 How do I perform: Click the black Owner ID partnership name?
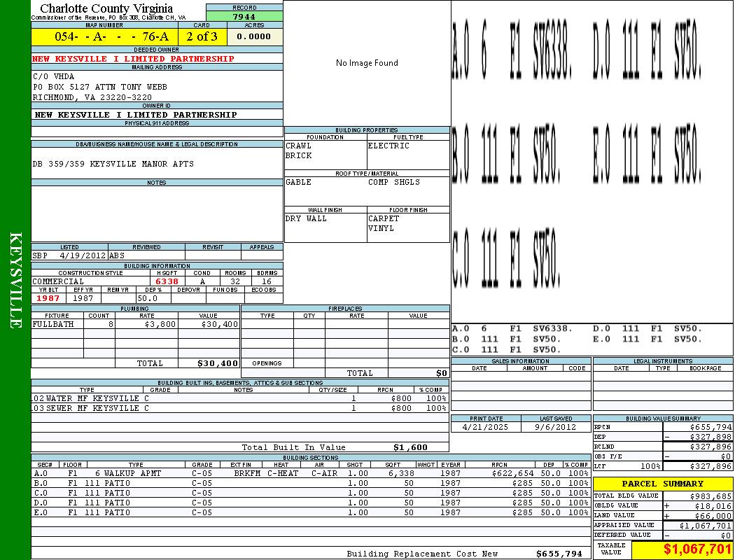[136, 115]
